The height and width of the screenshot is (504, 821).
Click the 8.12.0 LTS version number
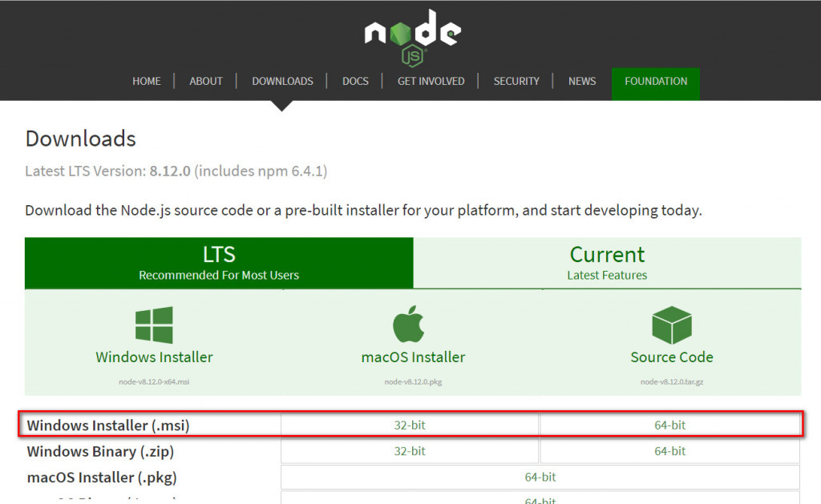(170, 171)
